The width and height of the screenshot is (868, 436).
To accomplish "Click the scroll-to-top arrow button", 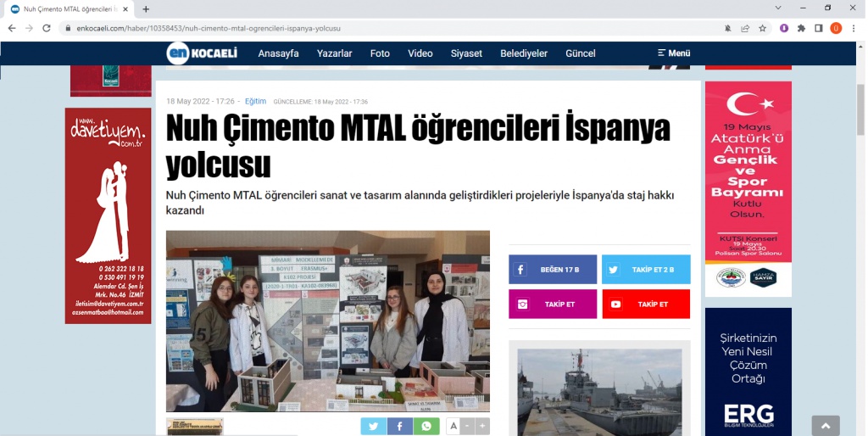I will click(x=825, y=426).
